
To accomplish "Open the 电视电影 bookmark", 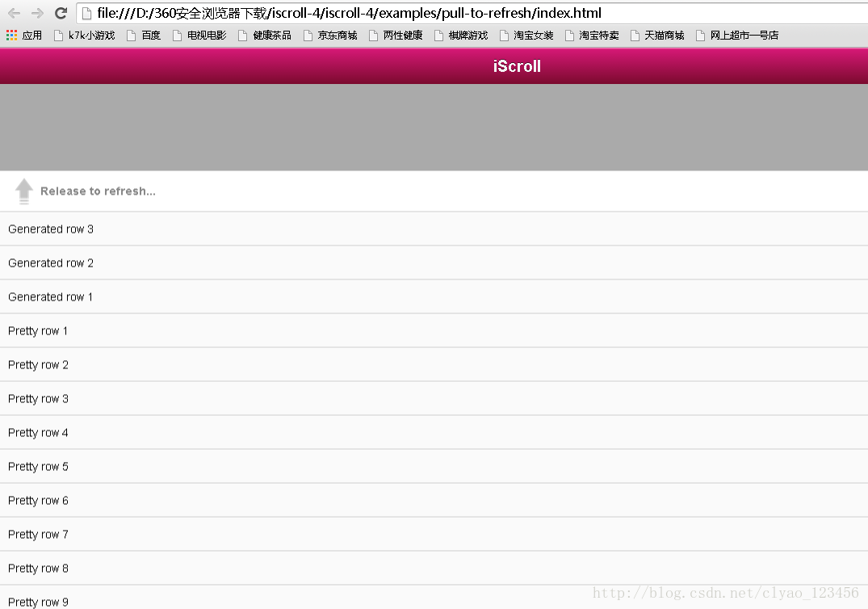I will point(199,36).
